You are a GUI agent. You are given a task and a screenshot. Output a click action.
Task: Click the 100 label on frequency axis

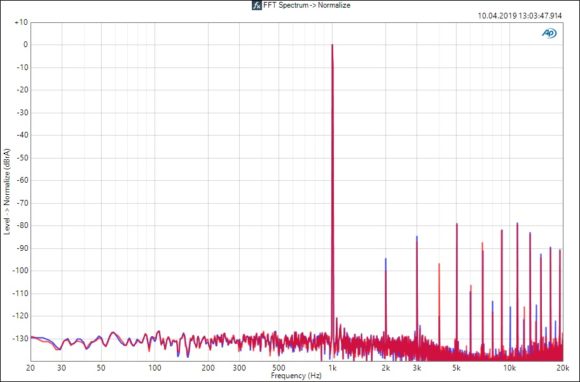coord(155,368)
